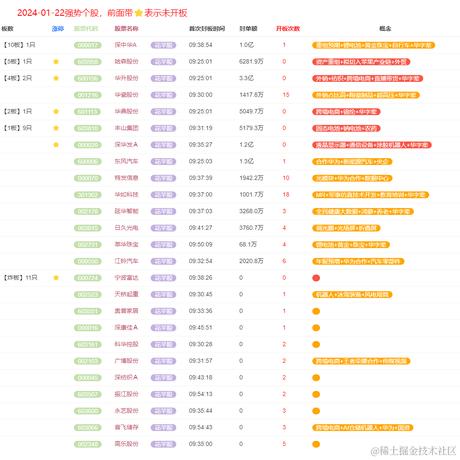The image size is (460, 460).
Task: Click the orange concept dot for 奥普家居
Action: click(x=316, y=311)
